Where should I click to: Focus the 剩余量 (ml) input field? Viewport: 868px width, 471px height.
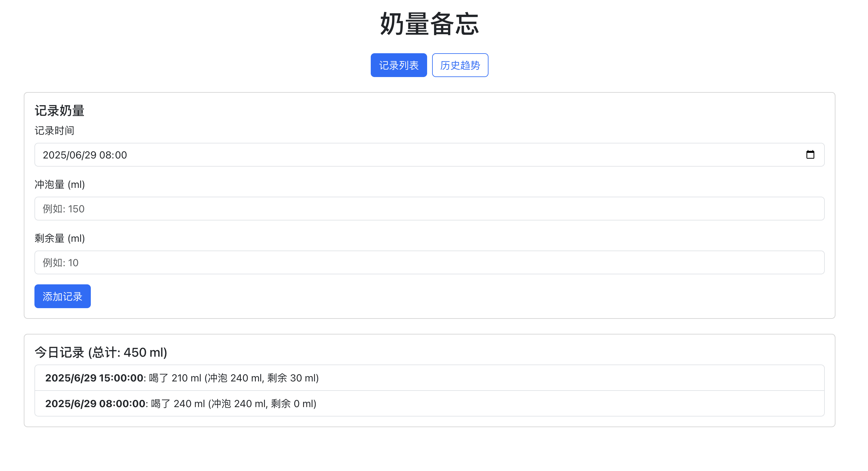click(429, 262)
